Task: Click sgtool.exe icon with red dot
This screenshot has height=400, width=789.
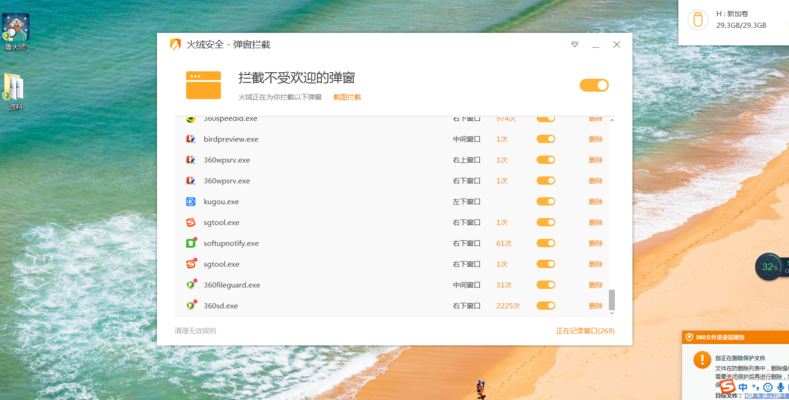Action: click(x=191, y=264)
